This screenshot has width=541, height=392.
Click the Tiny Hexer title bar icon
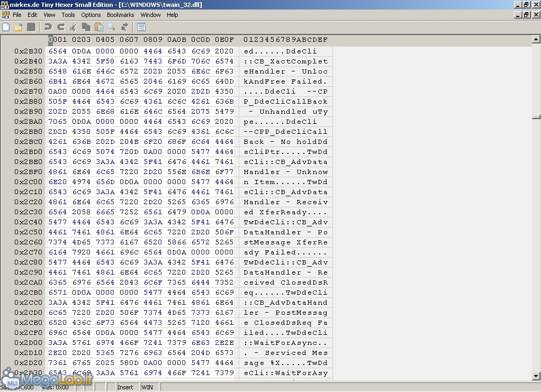[4, 4]
